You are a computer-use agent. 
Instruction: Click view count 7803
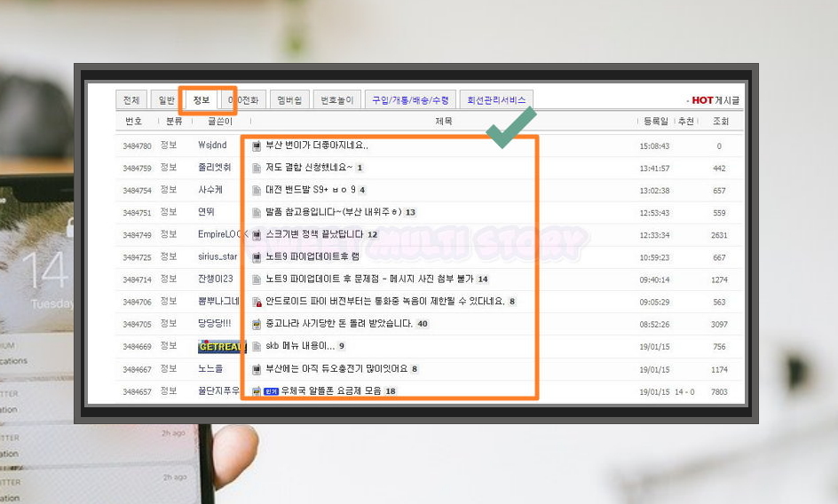pos(719,392)
